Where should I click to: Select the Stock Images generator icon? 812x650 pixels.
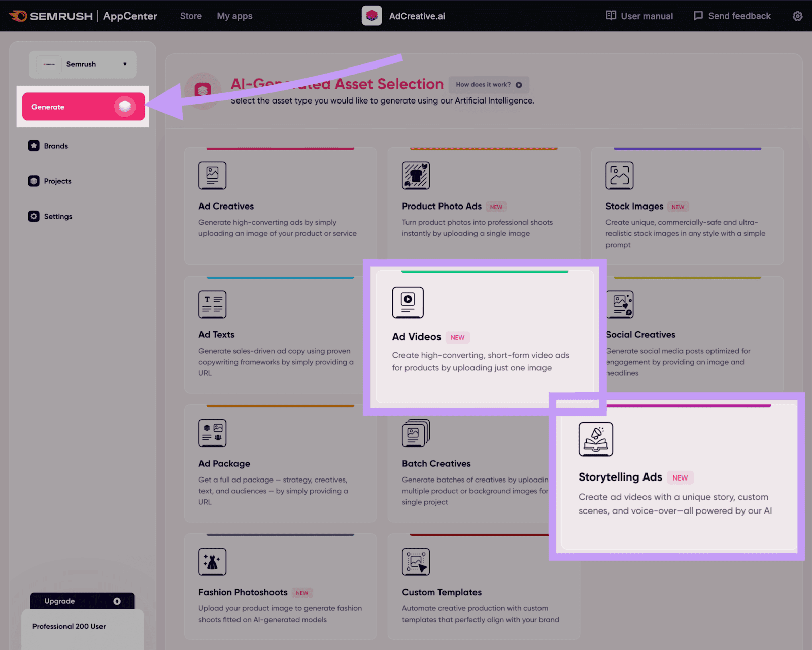(x=619, y=176)
